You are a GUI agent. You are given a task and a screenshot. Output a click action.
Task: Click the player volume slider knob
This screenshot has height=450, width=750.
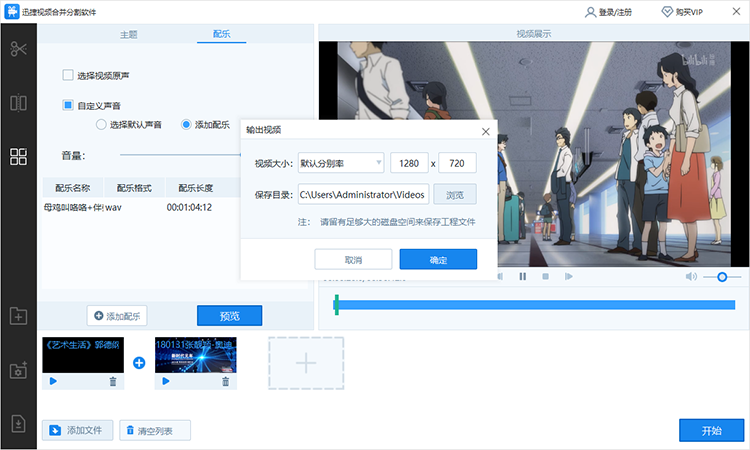pyautogui.click(x=722, y=276)
